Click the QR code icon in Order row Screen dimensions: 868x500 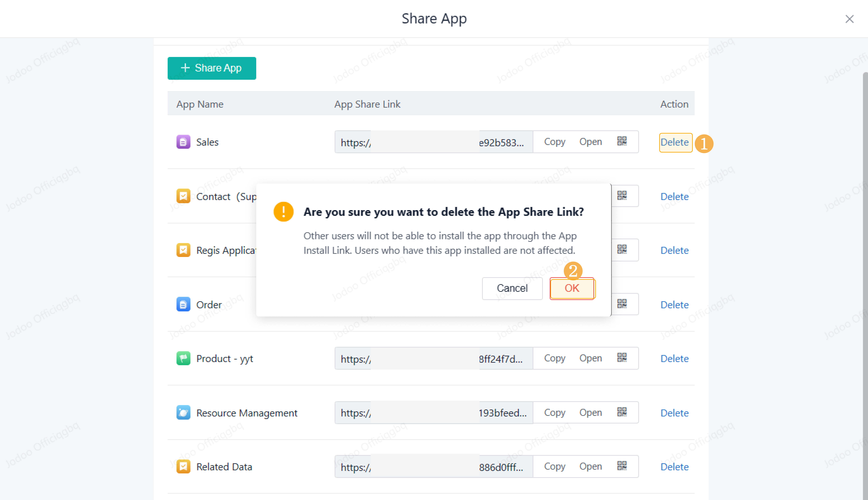pos(622,304)
